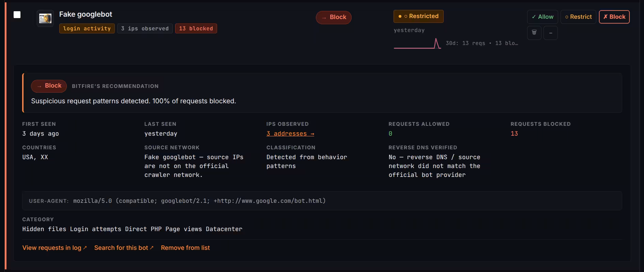Click 'yesterday' under the Restricted badge

pos(409,30)
